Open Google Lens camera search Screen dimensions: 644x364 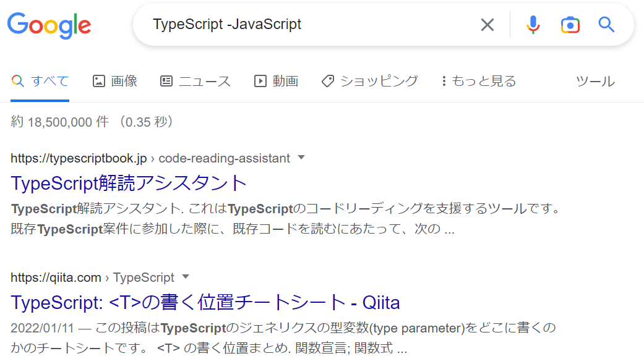coord(570,25)
